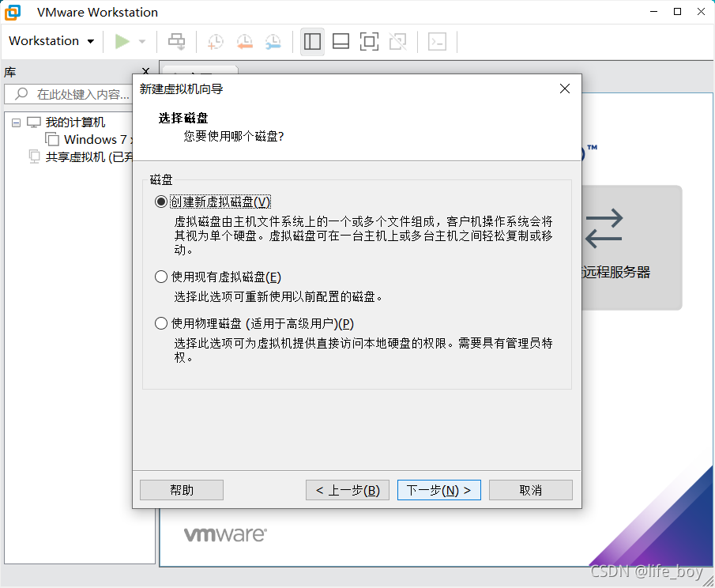This screenshot has height=588, width=715.
Task: Click the library search input field
Action: pos(69,94)
